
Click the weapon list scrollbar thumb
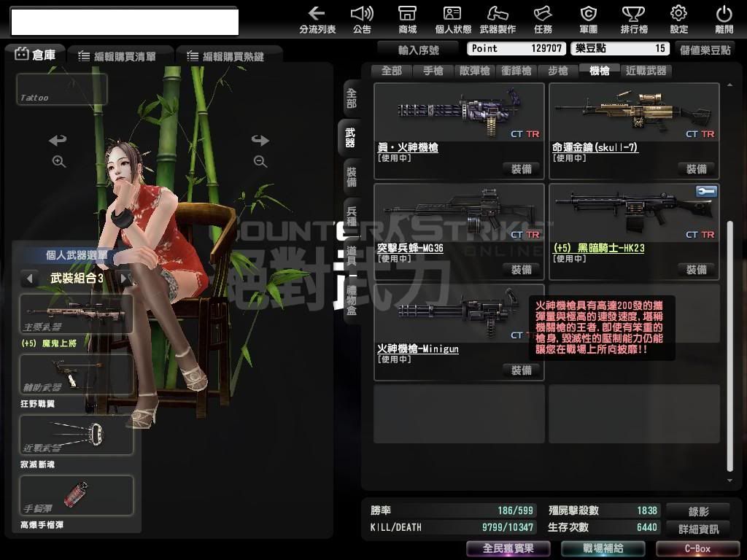(729, 346)
